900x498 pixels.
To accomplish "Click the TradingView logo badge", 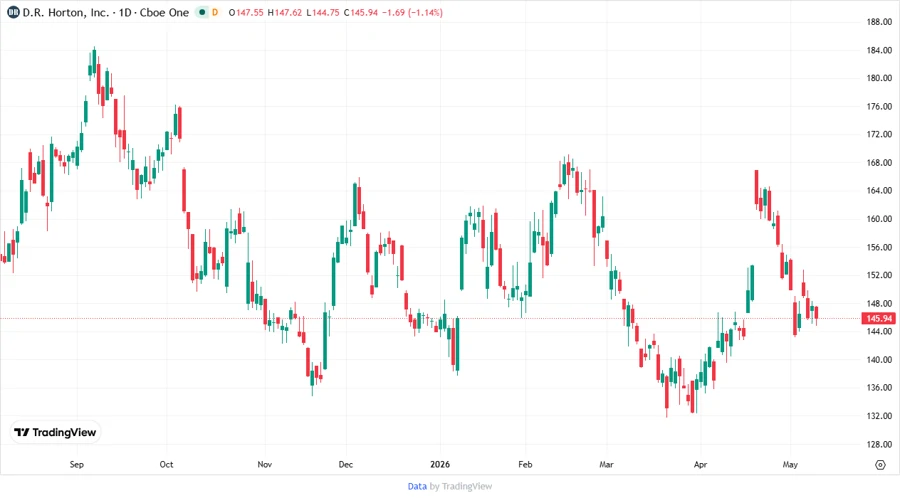I will (55, 433).
